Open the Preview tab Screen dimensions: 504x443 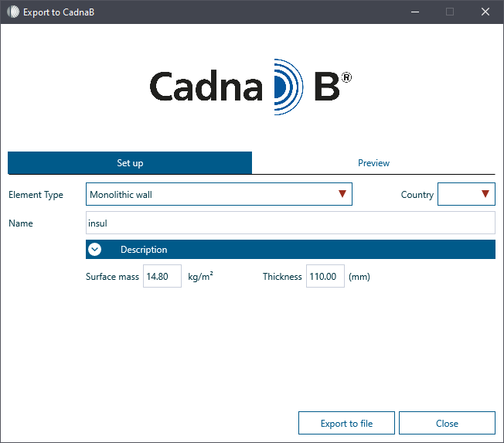tap(373, 162)
